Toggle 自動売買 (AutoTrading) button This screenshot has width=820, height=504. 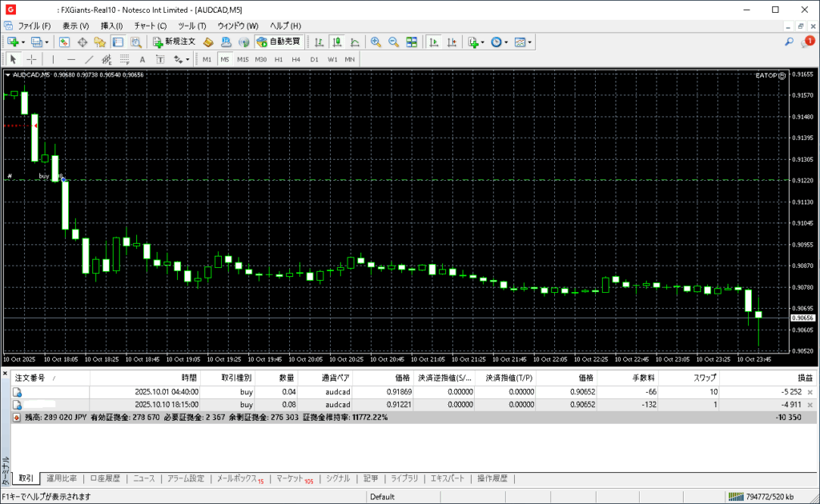(278, 42)
